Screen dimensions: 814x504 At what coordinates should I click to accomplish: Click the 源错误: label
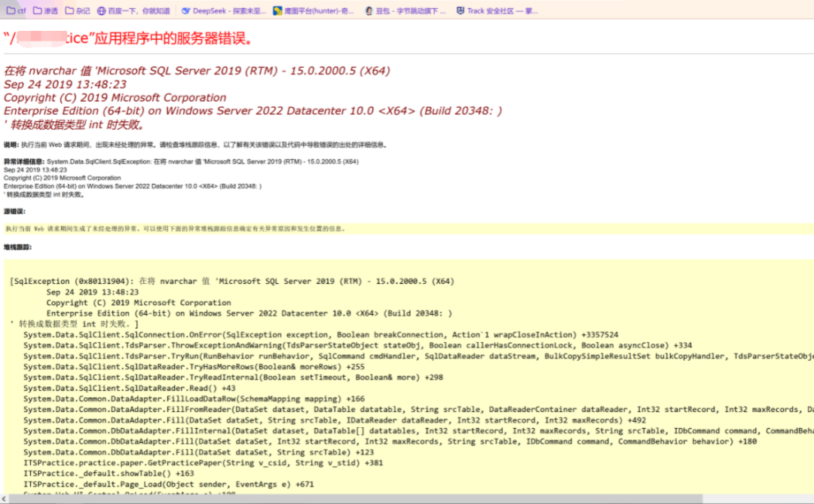pos(14,211)
